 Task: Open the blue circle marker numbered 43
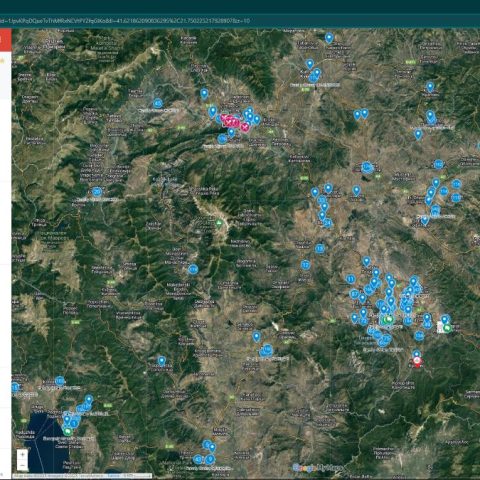point(198,459)
